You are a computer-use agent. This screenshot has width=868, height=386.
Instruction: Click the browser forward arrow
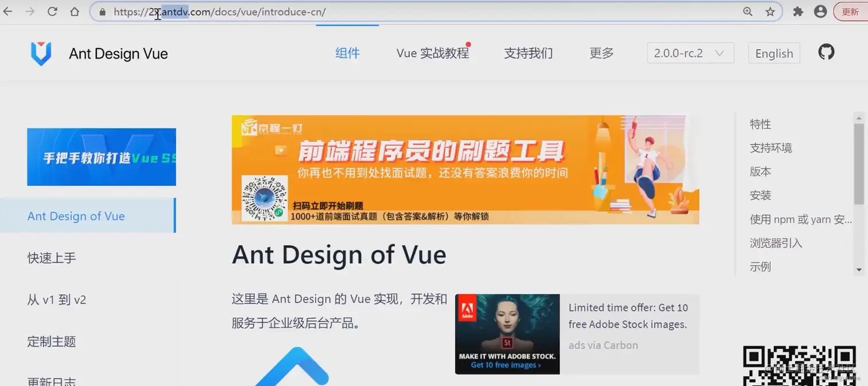30,11
